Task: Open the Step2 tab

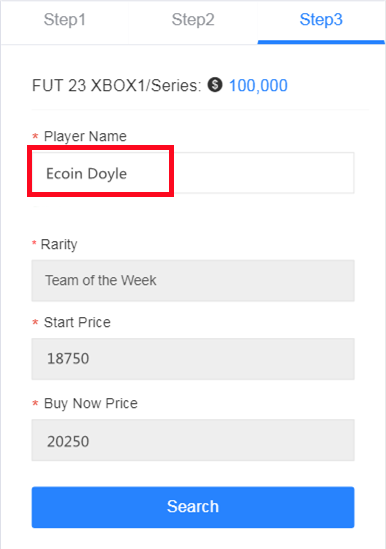Action: (x=193, y=21)
